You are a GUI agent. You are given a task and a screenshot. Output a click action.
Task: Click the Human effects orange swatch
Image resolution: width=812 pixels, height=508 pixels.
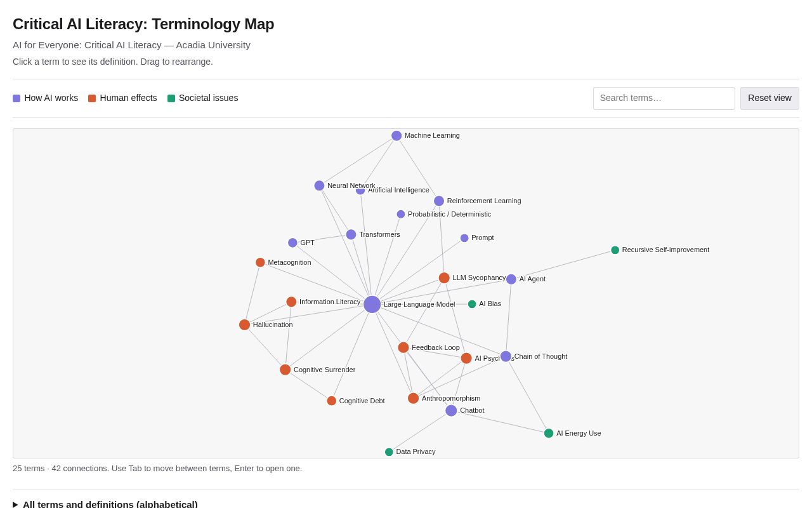pos(92,98)
